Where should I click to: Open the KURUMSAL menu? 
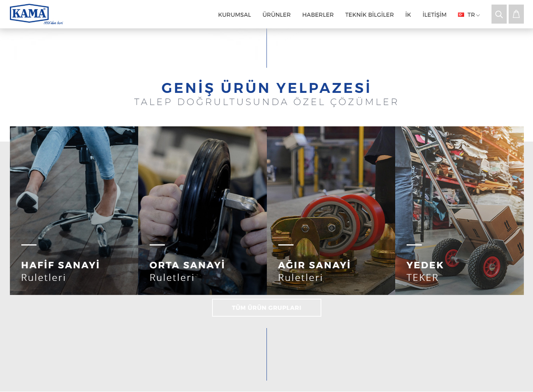235,15
